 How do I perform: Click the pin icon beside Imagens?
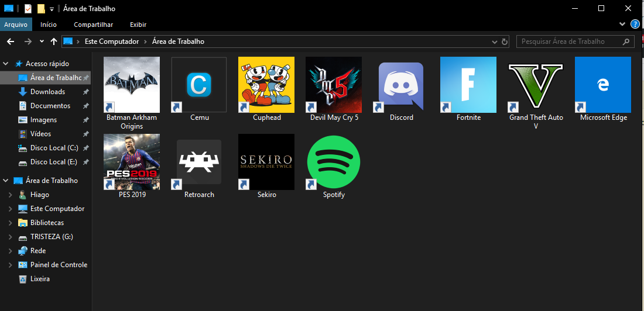[86, 120]
